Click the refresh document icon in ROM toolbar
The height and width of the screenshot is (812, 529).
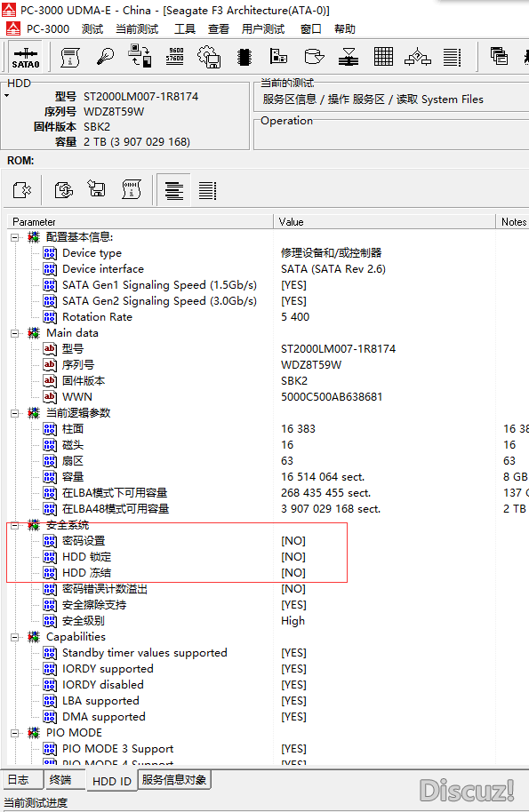pyautogui.click(x=64, y=190)
